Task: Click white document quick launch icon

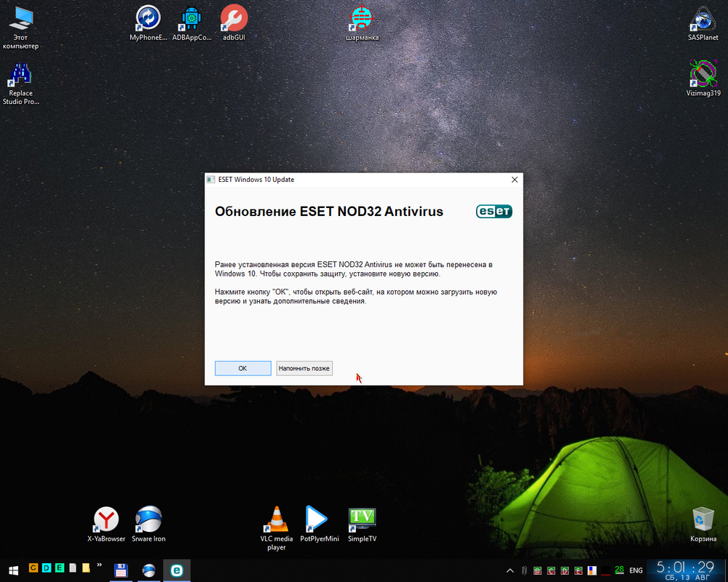Action: pos(73,567)
